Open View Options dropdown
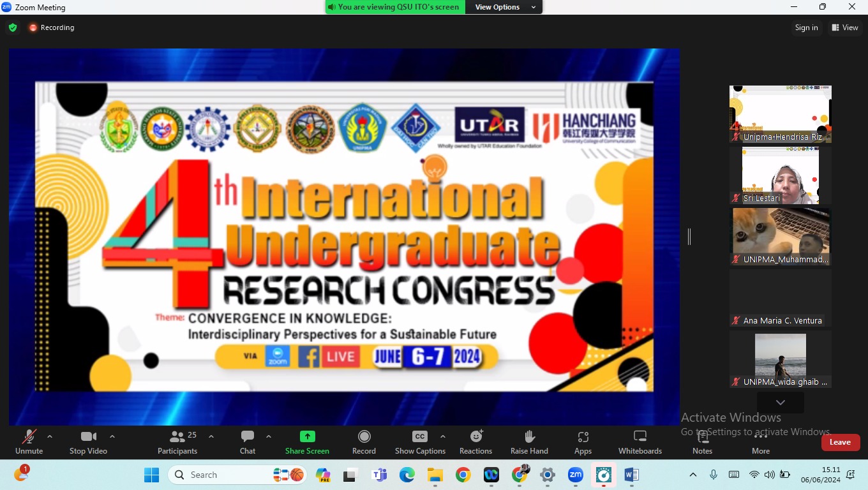Viewport: 868px width, 490px height. point(504,7)
